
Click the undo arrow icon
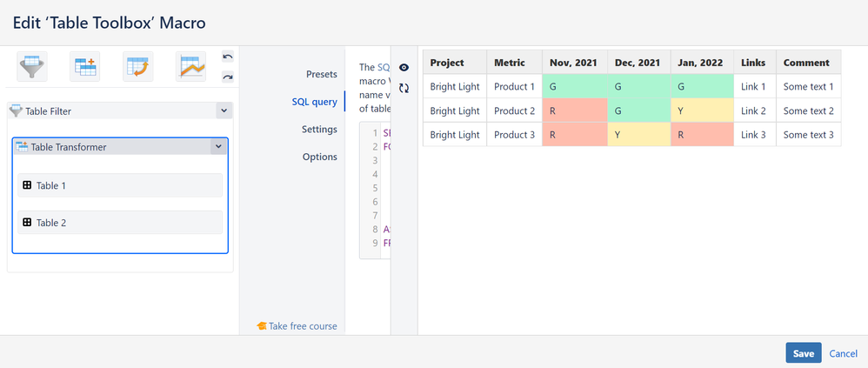pos(228,57)
